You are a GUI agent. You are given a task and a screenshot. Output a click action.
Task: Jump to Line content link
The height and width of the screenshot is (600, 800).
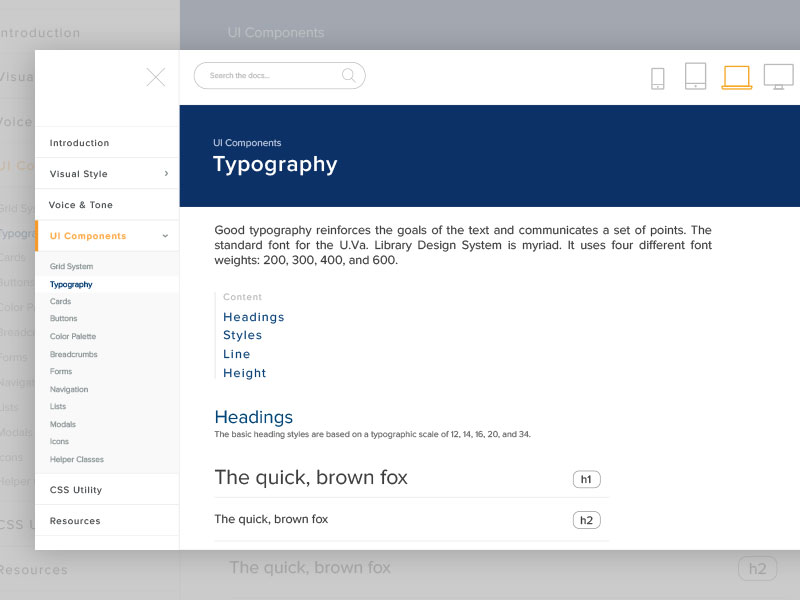[x=237, y=354]
